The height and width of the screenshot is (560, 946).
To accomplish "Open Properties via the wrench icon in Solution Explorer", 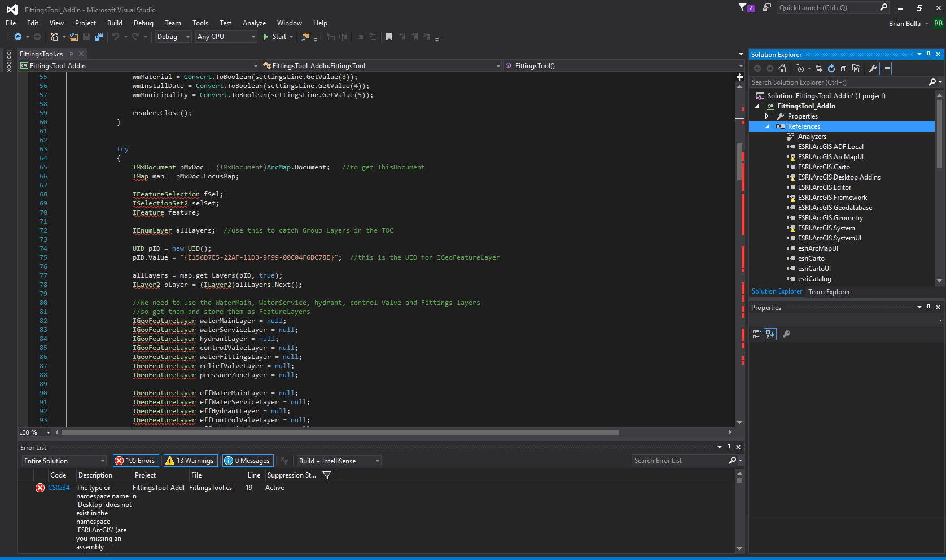I will point(873,68).
